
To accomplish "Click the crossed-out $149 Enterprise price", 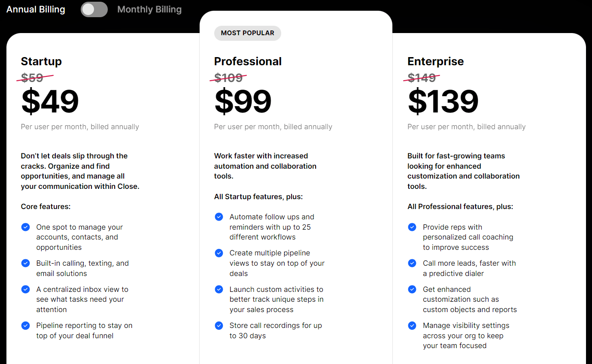I will click(x=422, y=78).
